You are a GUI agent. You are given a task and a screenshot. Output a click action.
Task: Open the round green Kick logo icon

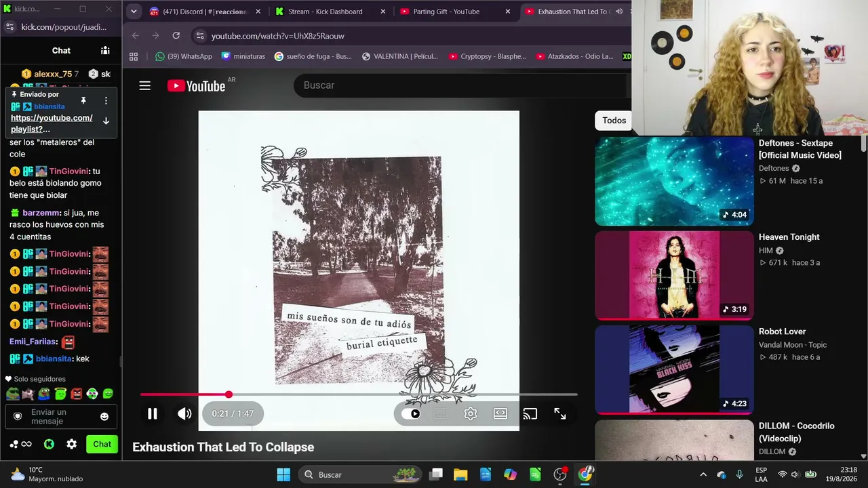pos(49,444)
